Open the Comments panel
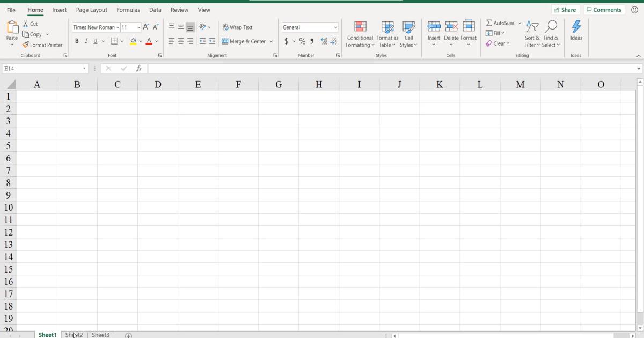The image size is (644, 338). coord(604,9)
